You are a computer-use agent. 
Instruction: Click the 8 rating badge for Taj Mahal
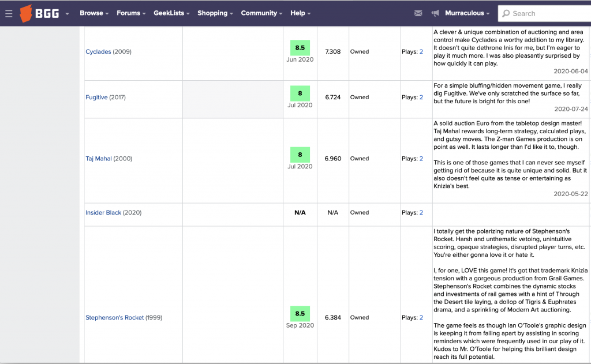click(x=300, y=155)
